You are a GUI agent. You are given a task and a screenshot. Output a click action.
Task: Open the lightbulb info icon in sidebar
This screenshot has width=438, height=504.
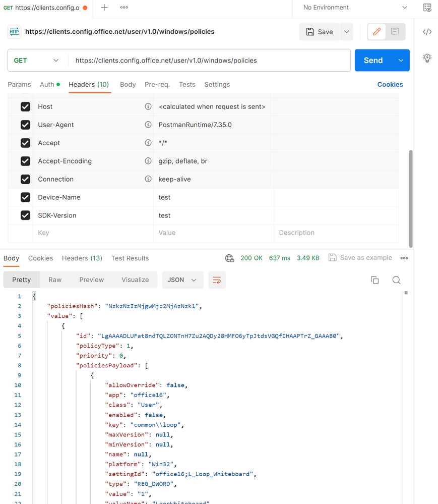coord(427,58)
